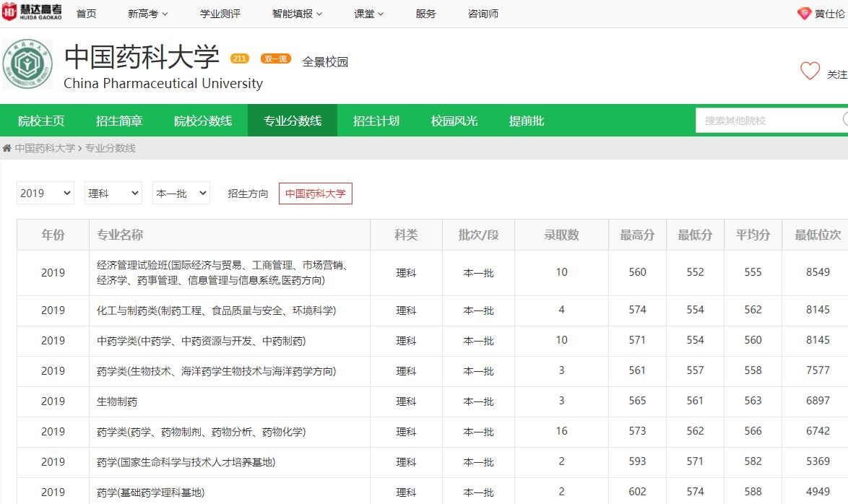The image size is (848, 504).
Task: Click the 黄仕伦 username
Action: (x=830, y=14)
